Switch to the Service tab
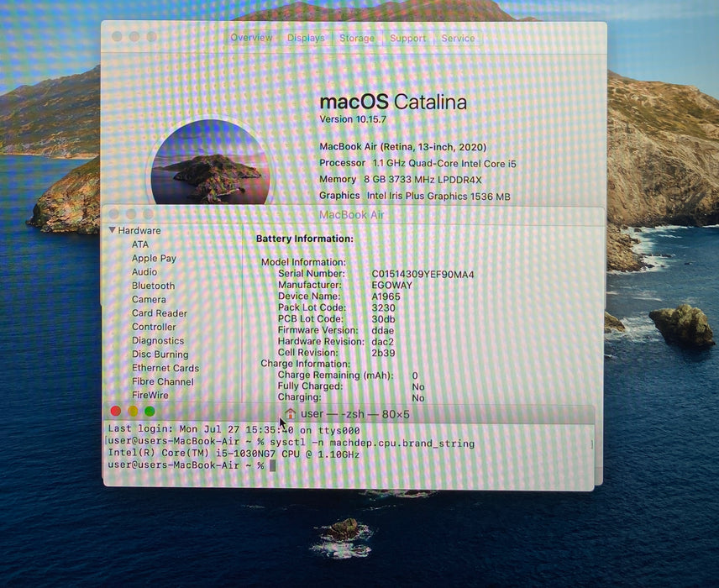This screenshot has height=588, width=719. [458, 38]
